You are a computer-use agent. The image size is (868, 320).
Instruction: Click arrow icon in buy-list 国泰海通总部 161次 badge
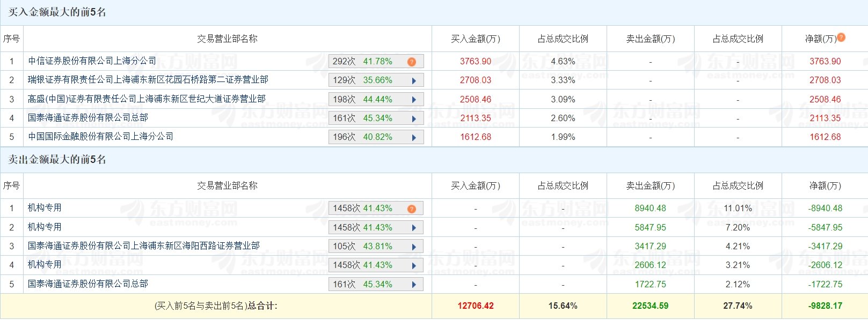(x=414, y=119)
